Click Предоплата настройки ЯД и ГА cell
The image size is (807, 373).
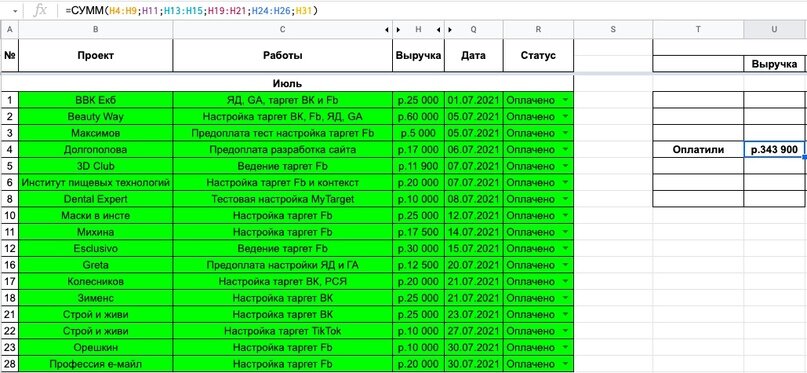pos(283,265)
